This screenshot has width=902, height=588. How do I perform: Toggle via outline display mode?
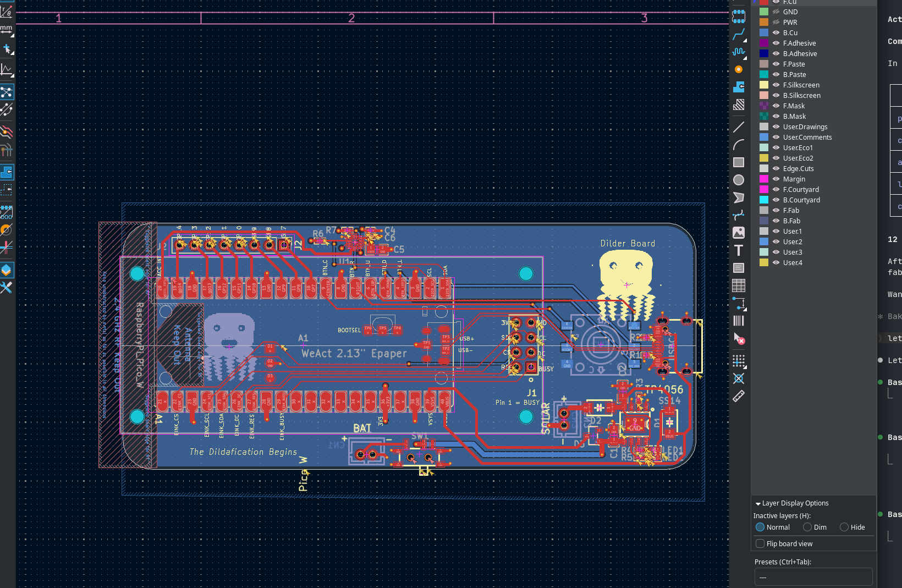7,230
